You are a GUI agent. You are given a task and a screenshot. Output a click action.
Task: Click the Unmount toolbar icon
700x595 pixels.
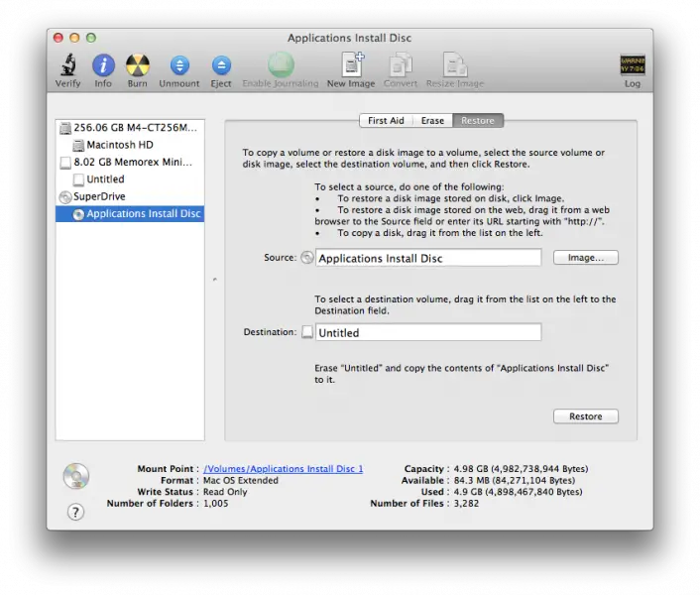coord(179,65)
